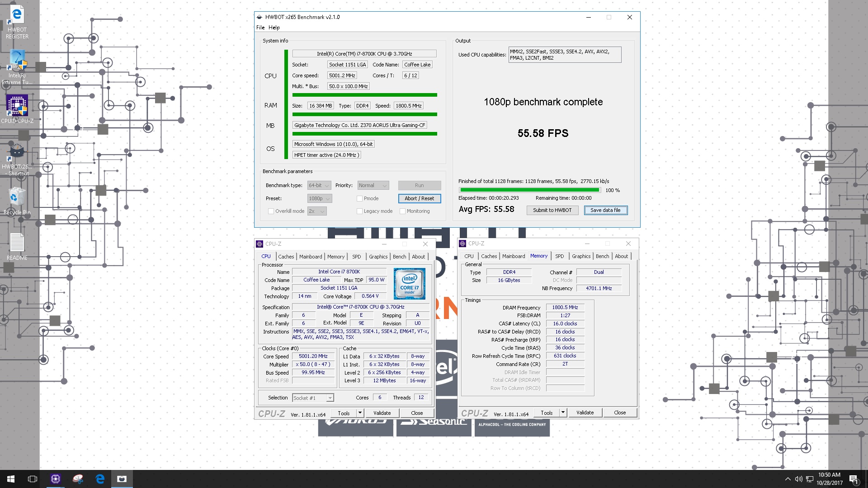Click Validate in left CPU-Z window

point(382,413)
